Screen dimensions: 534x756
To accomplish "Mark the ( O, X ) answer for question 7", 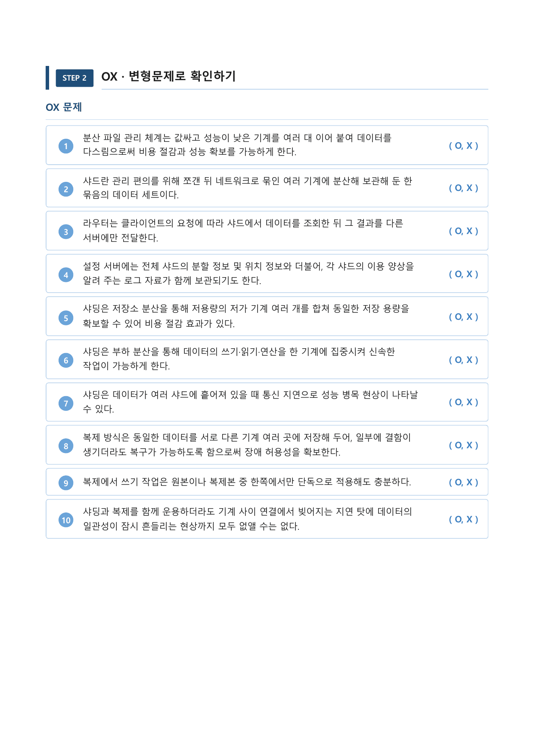I will pos(463,402).
